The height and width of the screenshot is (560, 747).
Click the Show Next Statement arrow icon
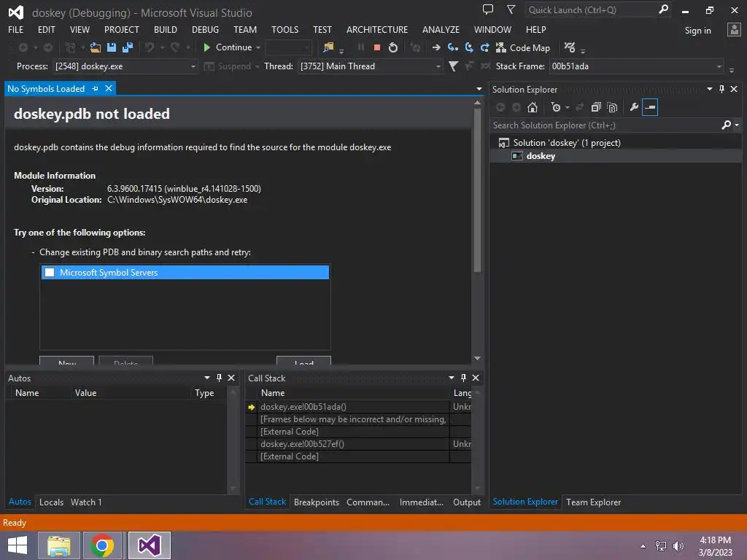click(436, 47)
